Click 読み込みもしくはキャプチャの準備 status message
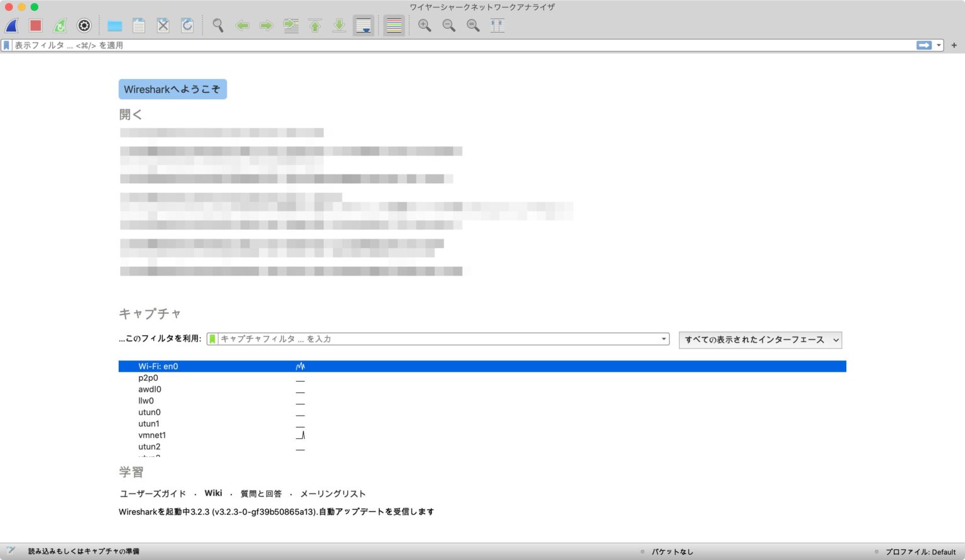The height and width of the screenshot is (560, 965). tap(84, 551)
